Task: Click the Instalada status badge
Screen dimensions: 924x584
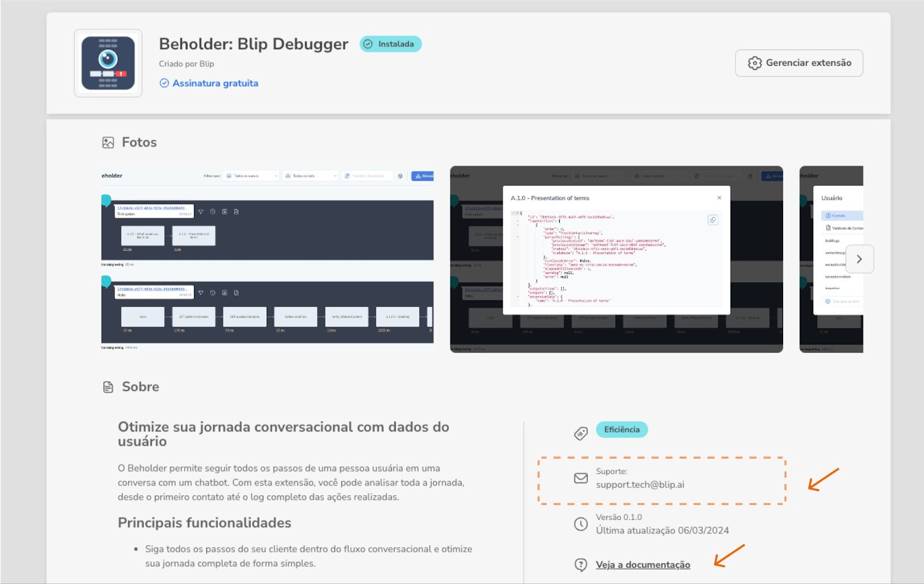Action: (390, 44)
